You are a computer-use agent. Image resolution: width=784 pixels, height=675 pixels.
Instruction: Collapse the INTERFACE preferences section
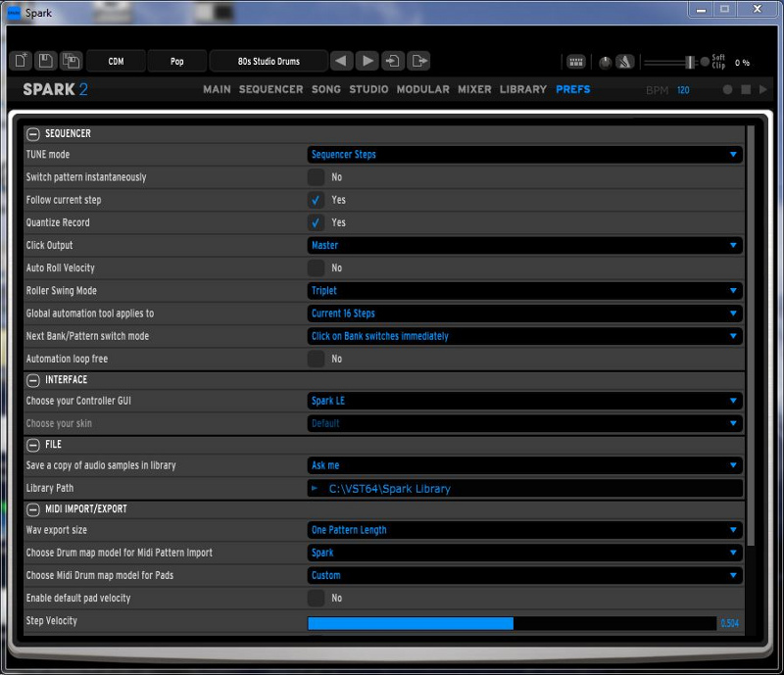33,380
